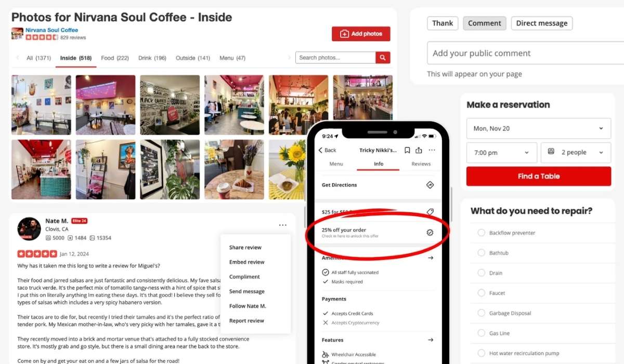
Task: Tap the bookmark icon in the phone header
Action: 407,150
